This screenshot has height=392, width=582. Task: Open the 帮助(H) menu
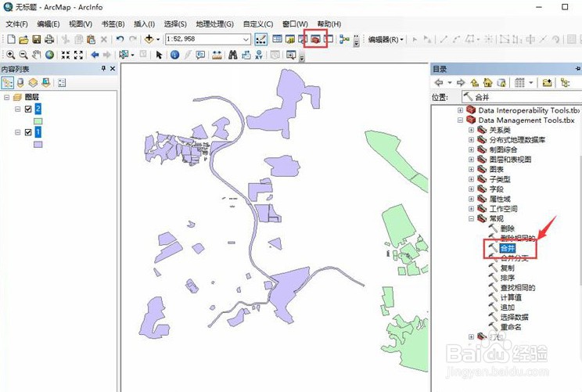coord(329,24)
